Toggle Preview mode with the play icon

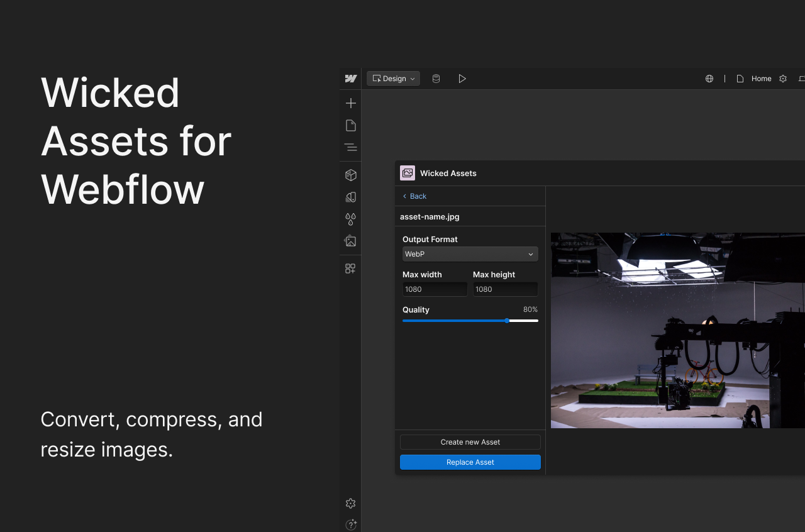click(462, 78)
